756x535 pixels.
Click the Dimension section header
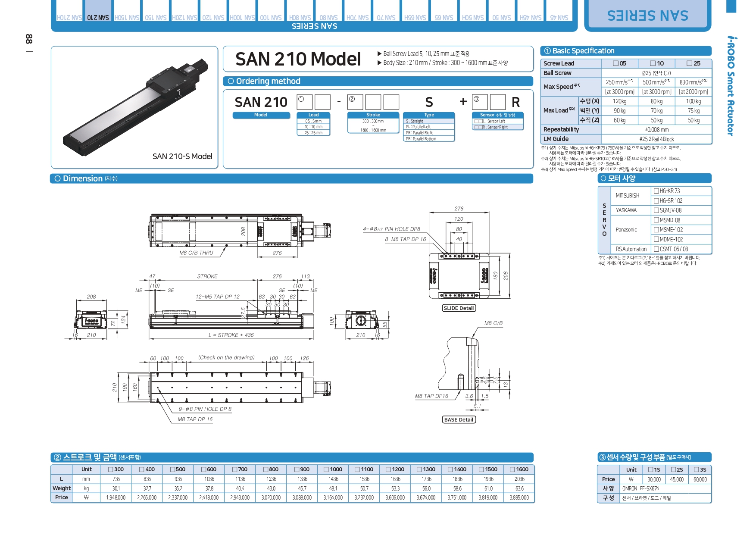(292, 178)
